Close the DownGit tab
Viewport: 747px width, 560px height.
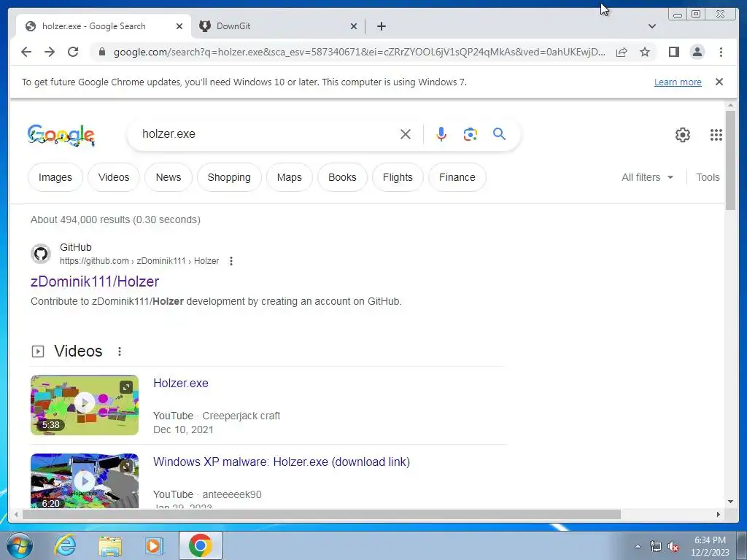354,26
